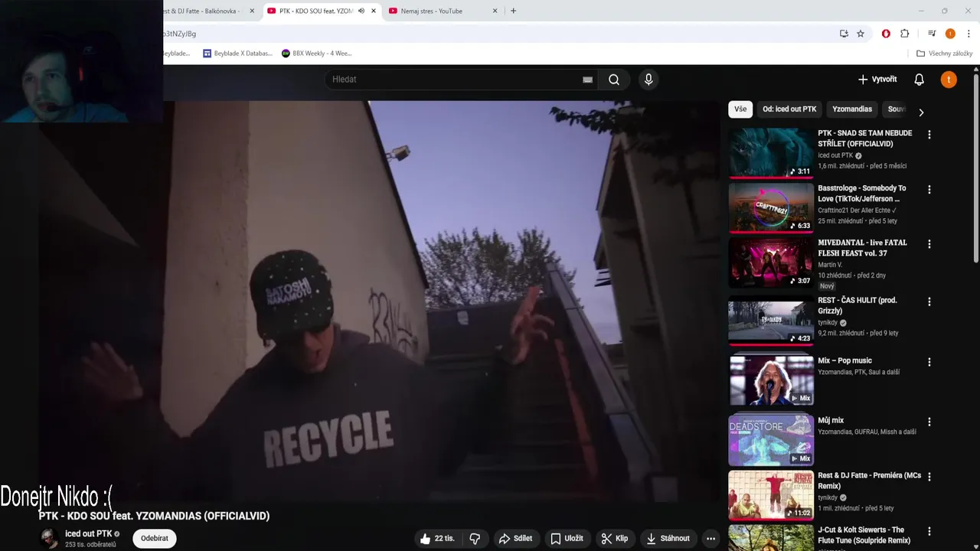Open options for REST - ČAS HULIT
The image size is (980, 551).
[929, 302]
